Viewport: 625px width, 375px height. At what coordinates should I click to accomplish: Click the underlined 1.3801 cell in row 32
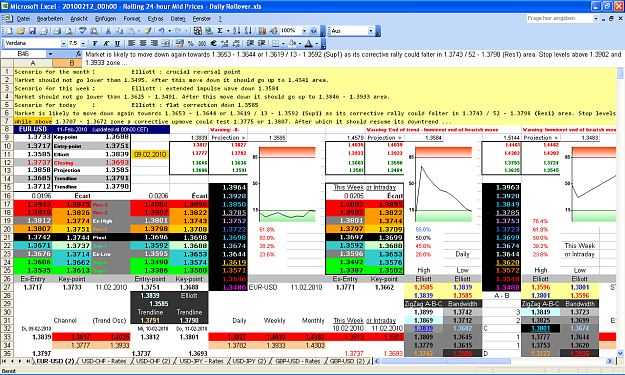(x=540, y=328)
